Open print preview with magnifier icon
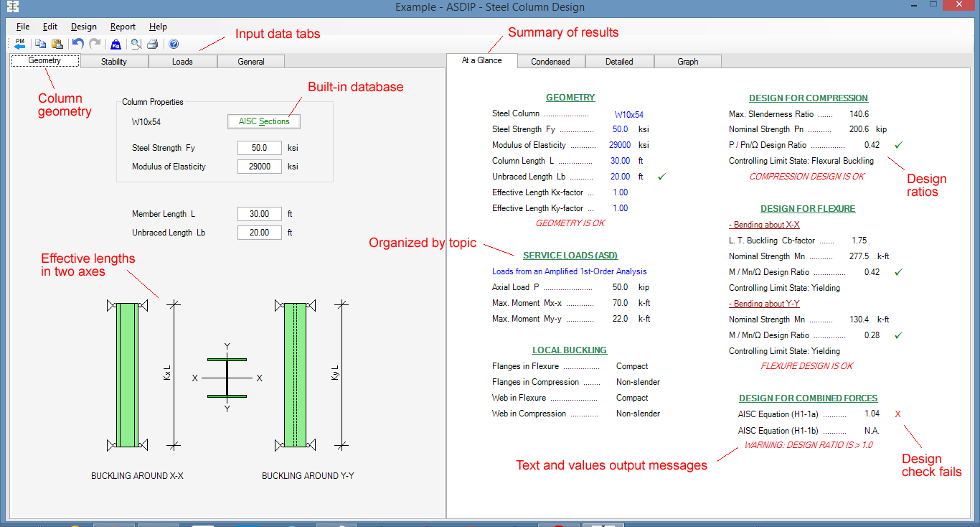 coord(136,44)
